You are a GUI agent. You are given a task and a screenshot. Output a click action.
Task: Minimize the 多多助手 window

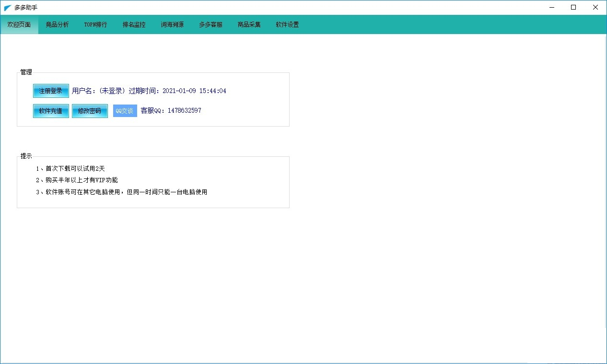pos(552,7)
